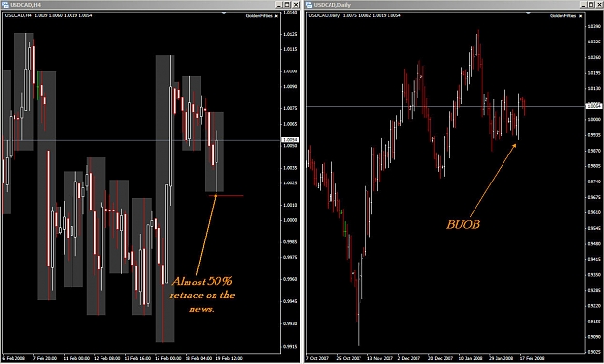The height and width of the screenshot is (364, 604).
Task: Click 1.0125 on the H4 price axis
Action: coord(290,35)
